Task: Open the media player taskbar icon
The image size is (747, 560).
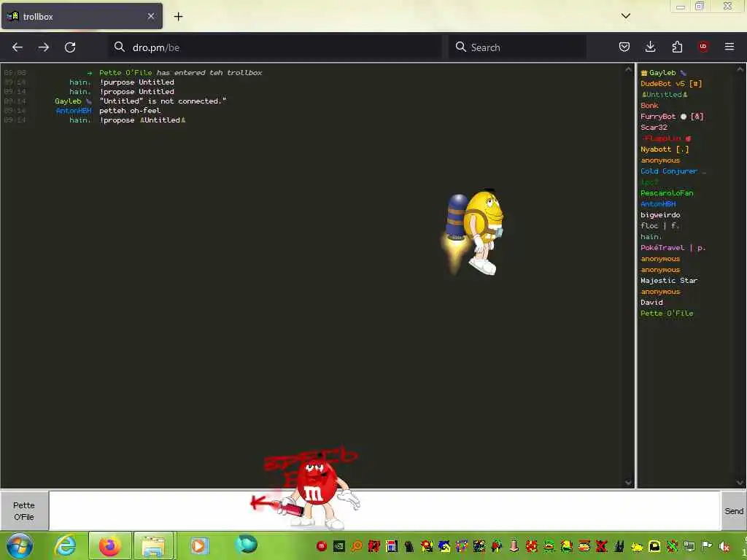Action: pos(199,545)
